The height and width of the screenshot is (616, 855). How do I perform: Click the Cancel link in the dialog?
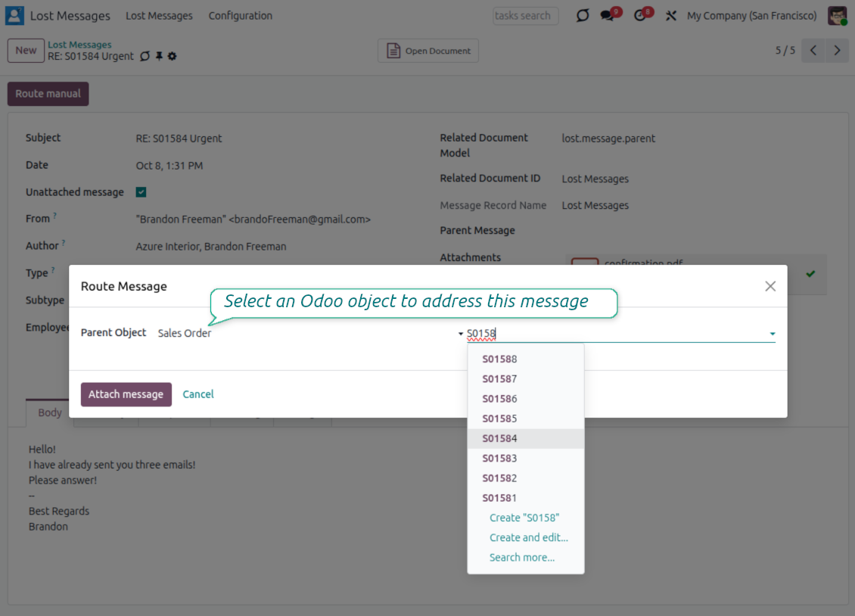[x=198, y=394]
